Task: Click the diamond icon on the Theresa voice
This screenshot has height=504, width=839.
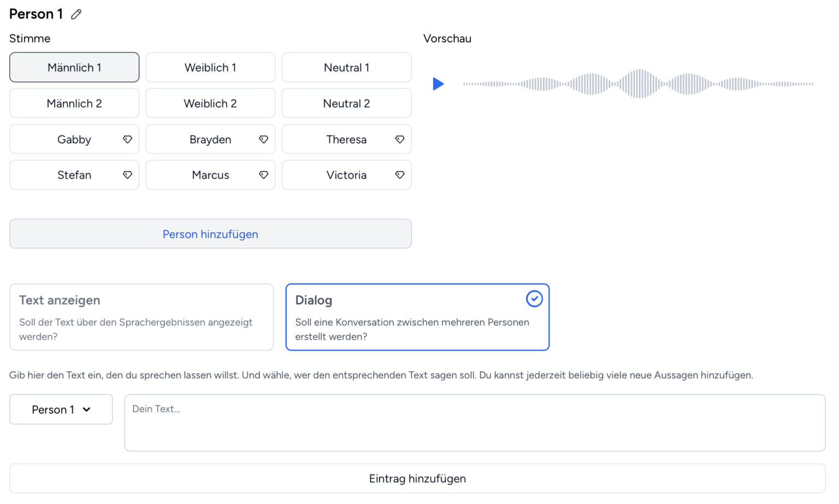Action: 400,139
